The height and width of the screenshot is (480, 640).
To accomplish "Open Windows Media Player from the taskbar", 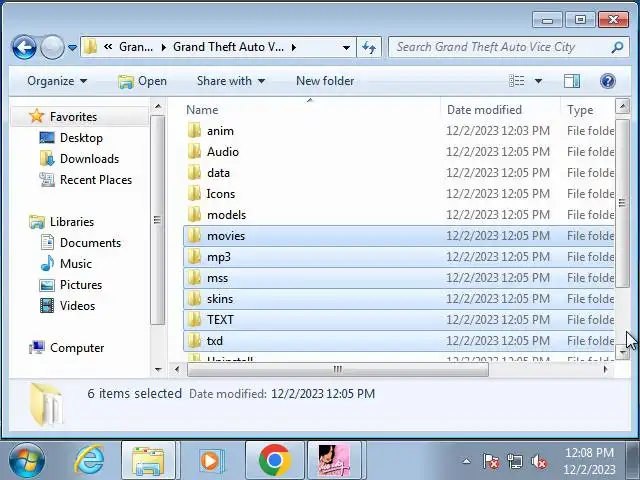I will 211,460.
